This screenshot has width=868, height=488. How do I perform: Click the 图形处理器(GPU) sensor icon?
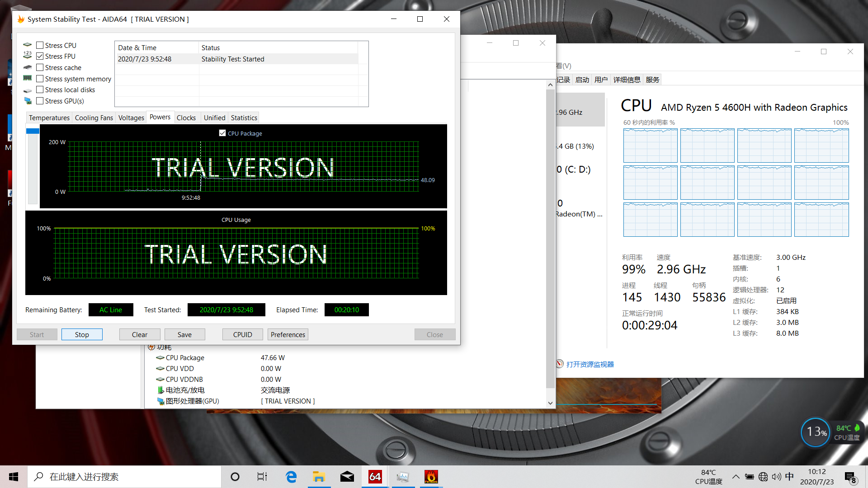160,401
